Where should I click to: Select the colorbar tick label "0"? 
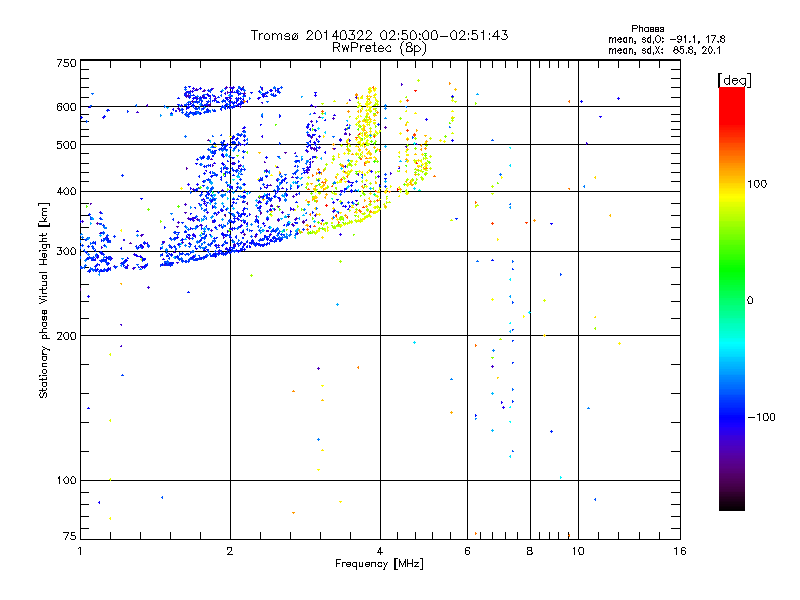click(x=750, y=301)
